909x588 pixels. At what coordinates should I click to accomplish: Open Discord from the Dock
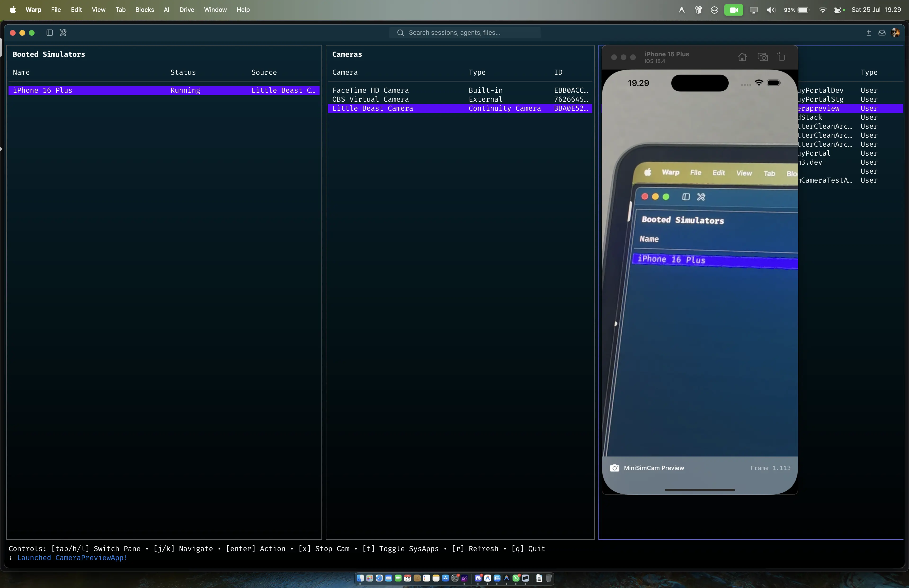click(478, 578)
